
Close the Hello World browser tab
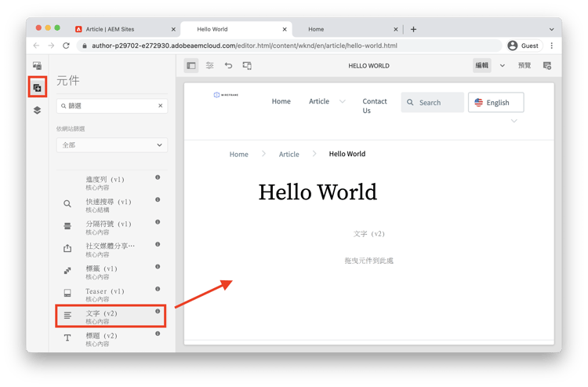(285, 29)
